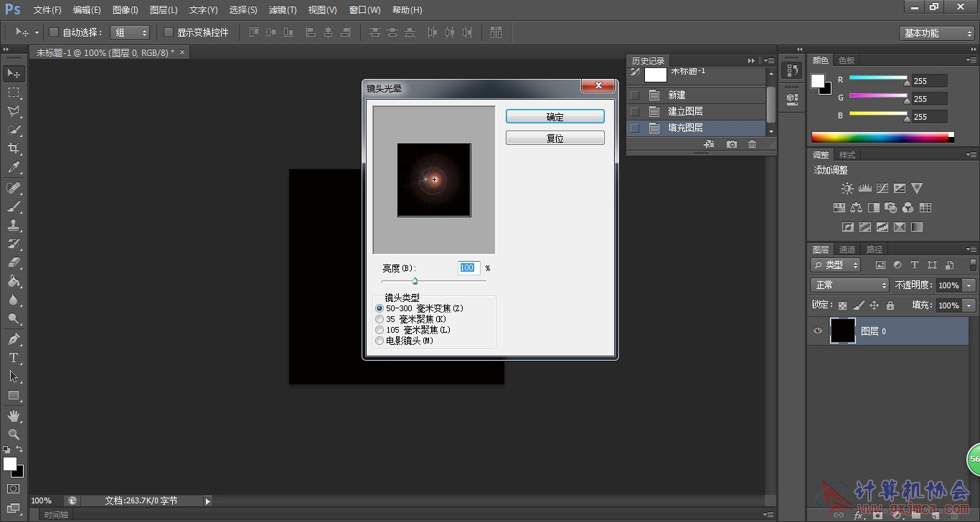Enable the 显示变换控件 checkbox

pos(169,32)
